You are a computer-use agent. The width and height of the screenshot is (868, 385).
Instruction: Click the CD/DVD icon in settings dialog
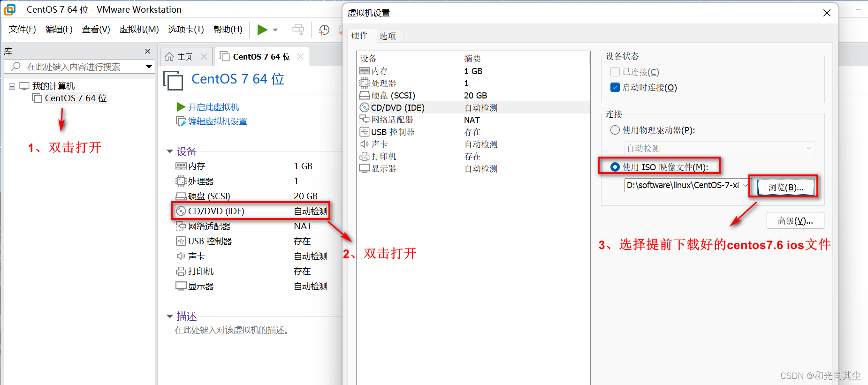click(x=365, y=107)
